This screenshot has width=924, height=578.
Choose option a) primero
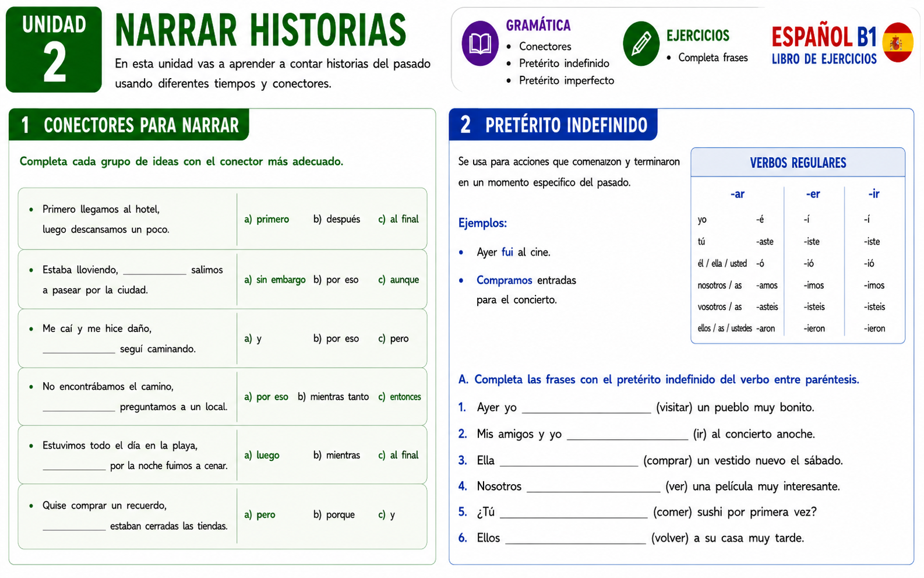(x=267, y=219)
